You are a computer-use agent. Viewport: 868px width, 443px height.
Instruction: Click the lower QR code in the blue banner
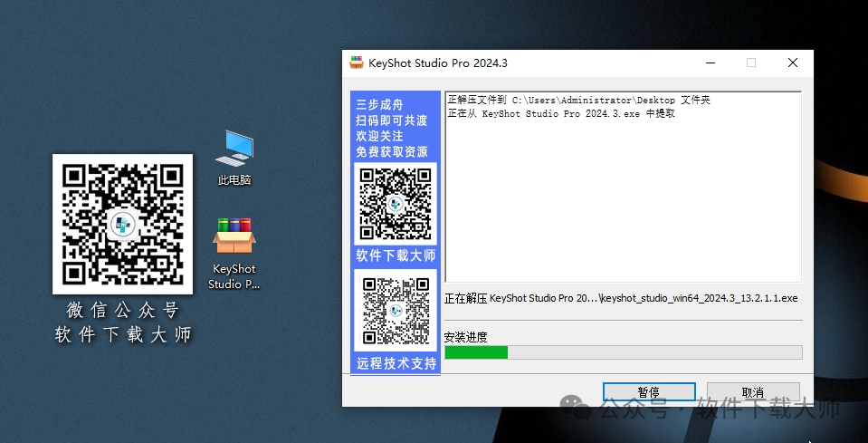click(x=395, y=309)
